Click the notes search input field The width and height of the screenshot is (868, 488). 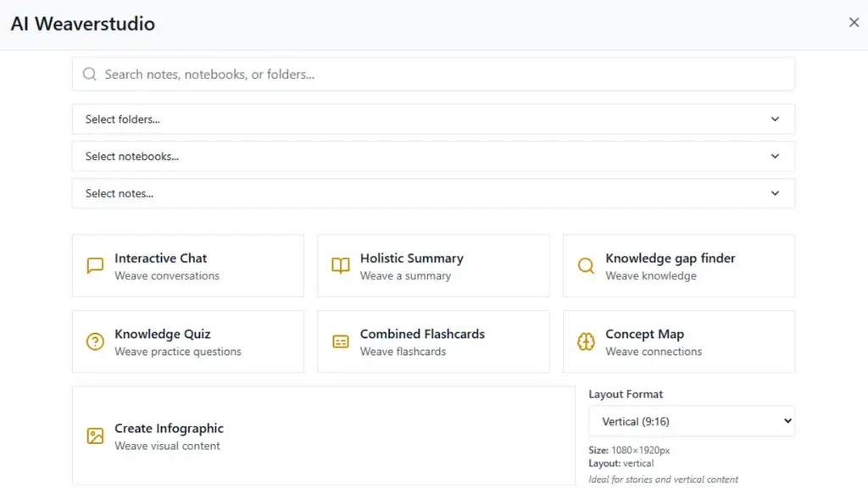[x=433, y=74]
